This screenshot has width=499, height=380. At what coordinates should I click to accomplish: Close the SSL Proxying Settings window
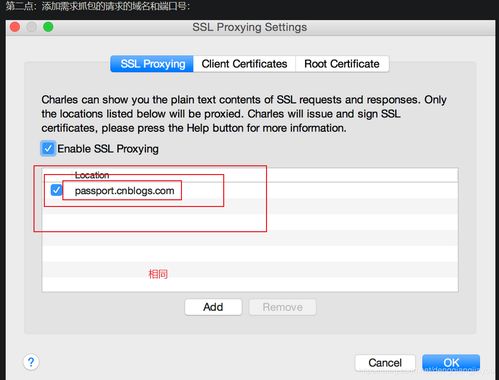click(15, 27)
